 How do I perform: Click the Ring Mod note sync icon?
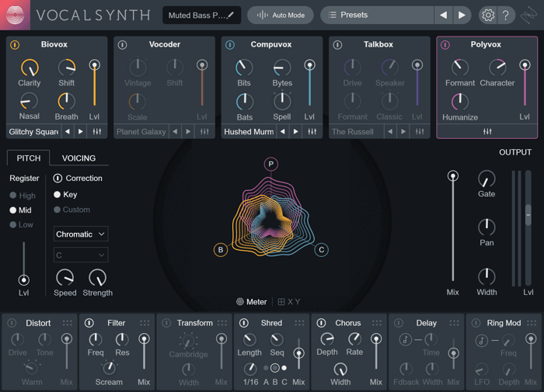click(x=481, y=340)
